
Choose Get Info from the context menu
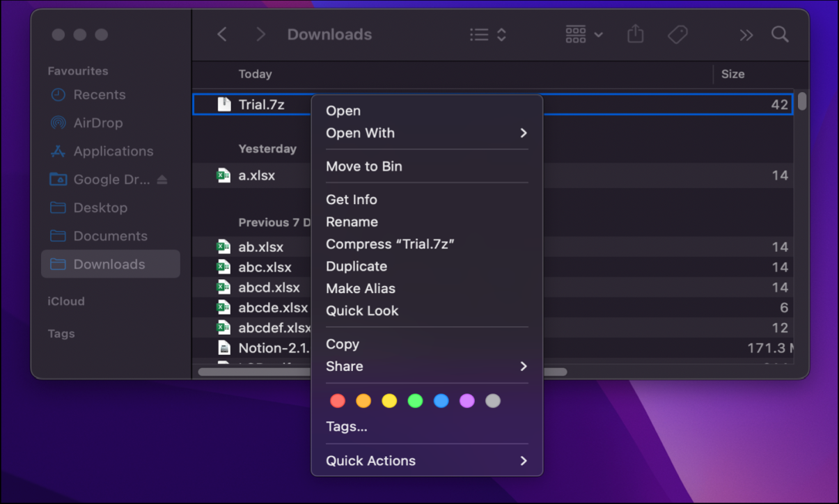point(352,200)
